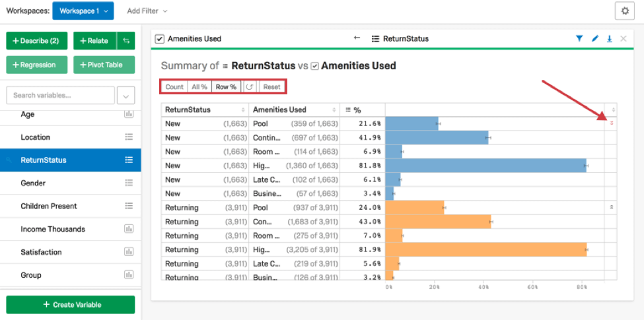Image resolution: width=644 pixels, height=320 pixels.
Task: Click the Search variables input field
Action: (59, 96)
